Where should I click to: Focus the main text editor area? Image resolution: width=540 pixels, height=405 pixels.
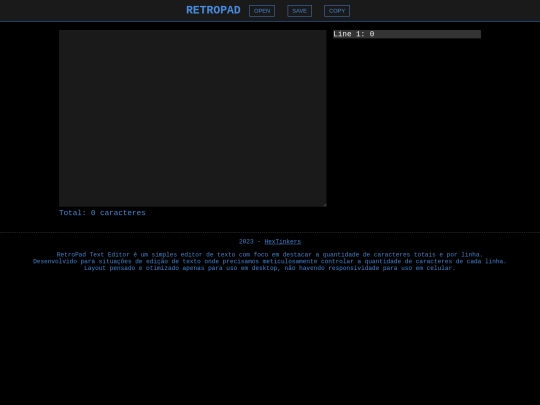click(193, 118)
